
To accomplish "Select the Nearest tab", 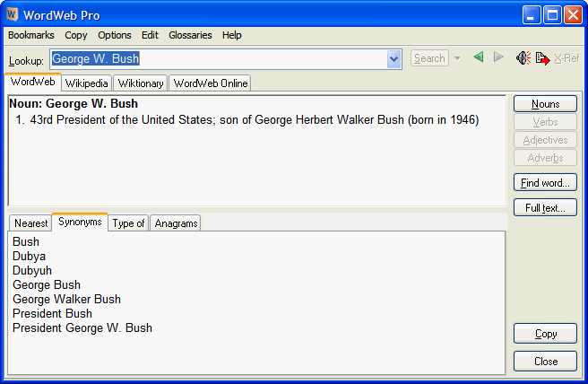I will point(30,223).
